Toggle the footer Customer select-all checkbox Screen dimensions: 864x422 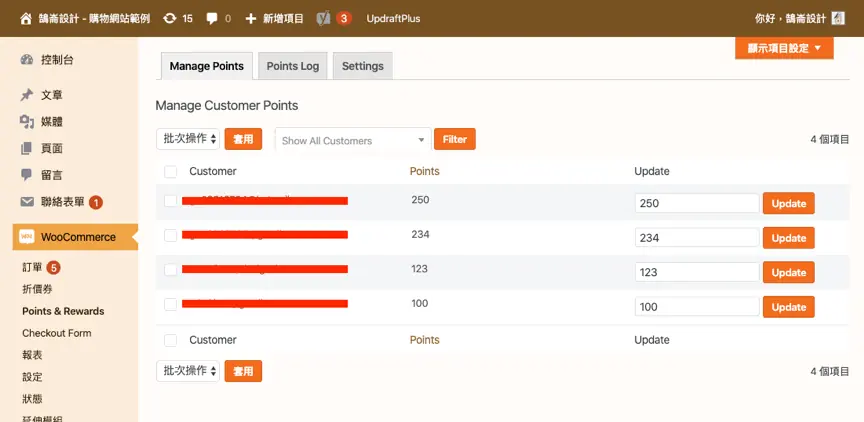click(171, 340)
